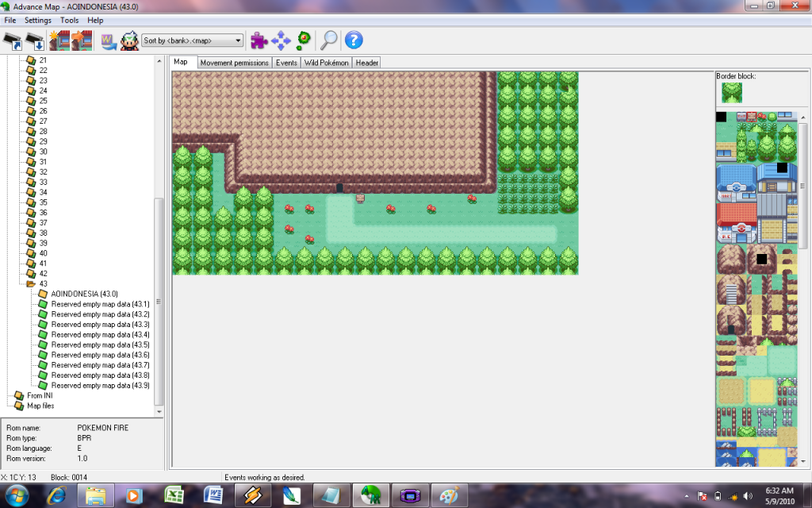Click the cave door on the map
Viewport: 812px width, 508px height.
[339, 188]
